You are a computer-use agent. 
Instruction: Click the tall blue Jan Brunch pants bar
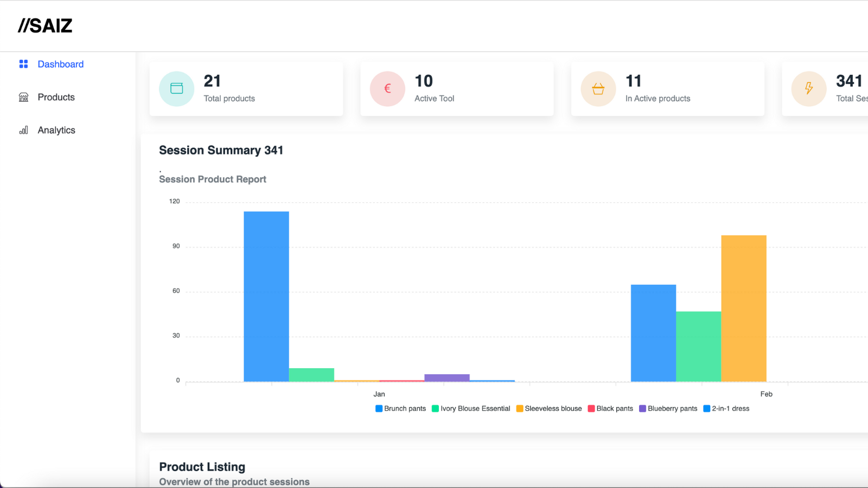point(266,297)
